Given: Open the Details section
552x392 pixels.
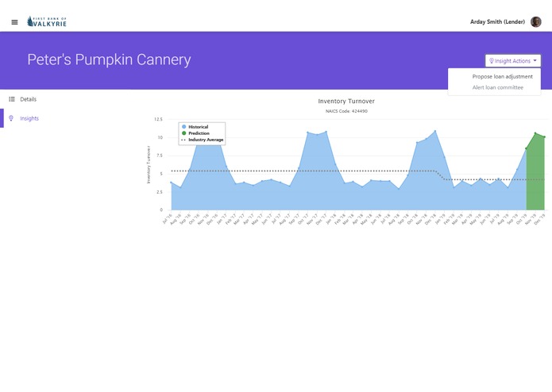Looking at the screenshot, I should [28, 99].
